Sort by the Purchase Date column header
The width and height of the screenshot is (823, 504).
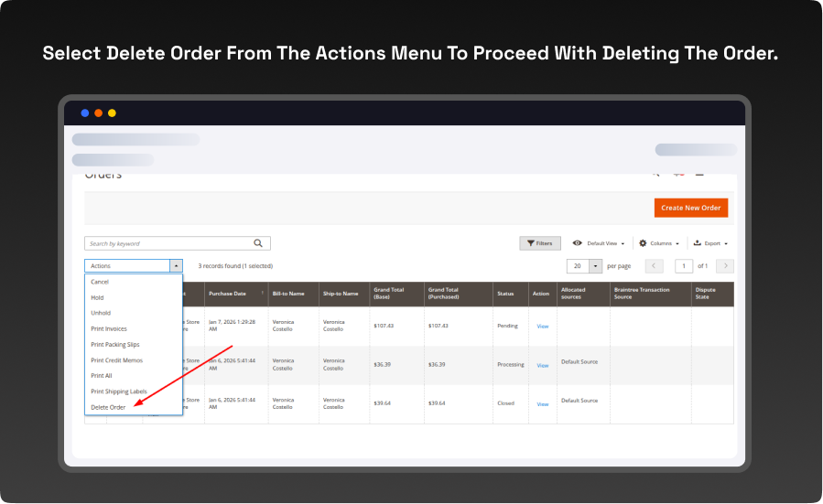[227, 294]
